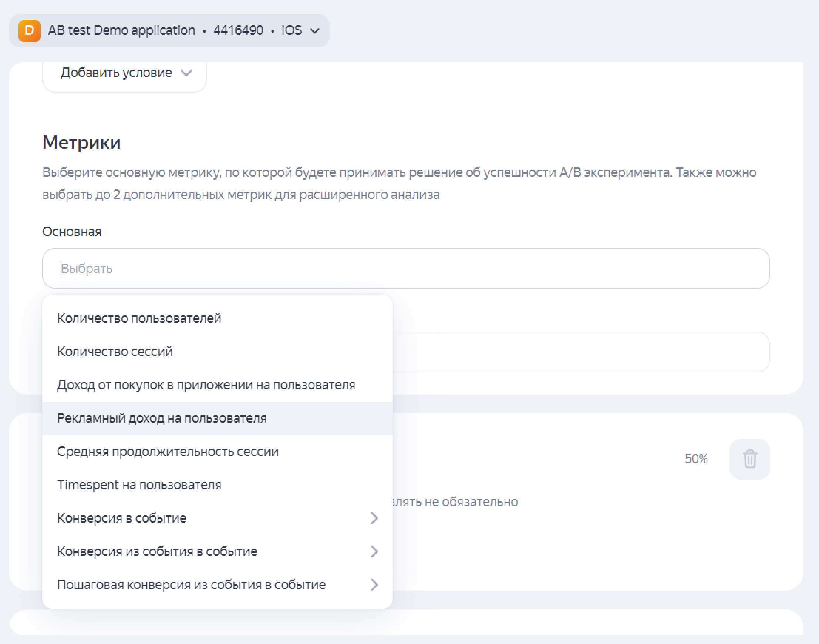Viewport: 819px width, 644px height.
Task: Expand the app selector chevron next to iOS
Action: pos(315,31)
